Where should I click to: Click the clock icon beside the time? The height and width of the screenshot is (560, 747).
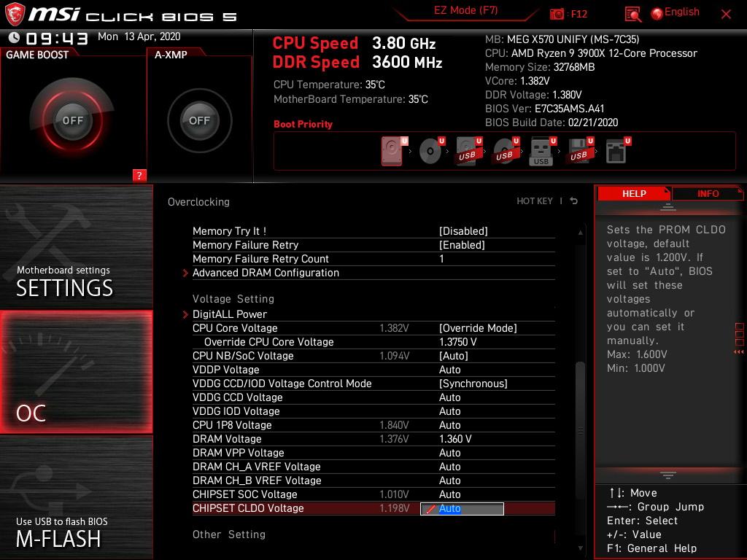15,37
